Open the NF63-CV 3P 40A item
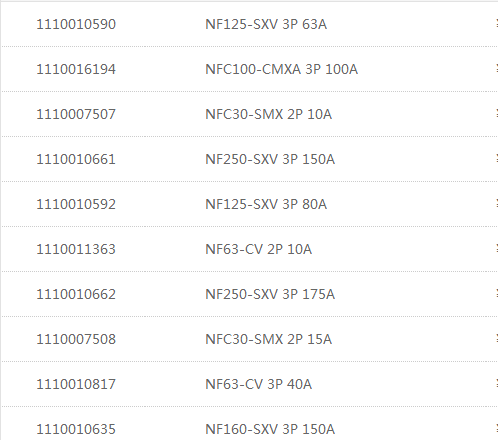 [259, 384]
